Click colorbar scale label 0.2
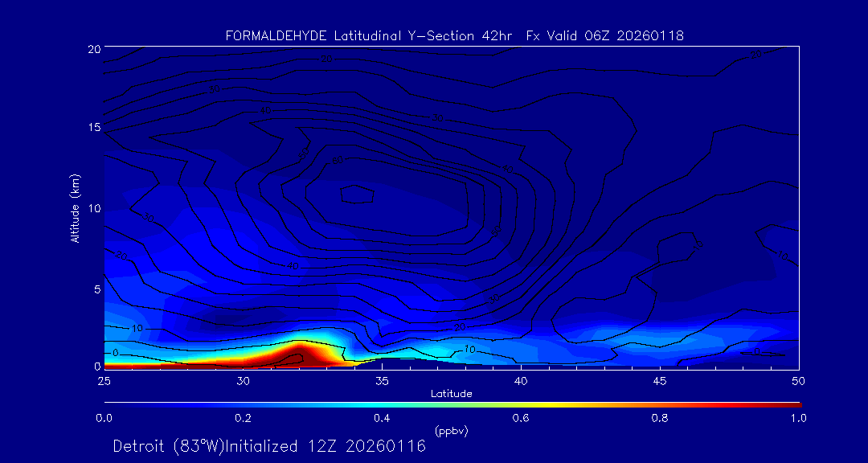This screenshot has height=463, width=868. (243, 418)
